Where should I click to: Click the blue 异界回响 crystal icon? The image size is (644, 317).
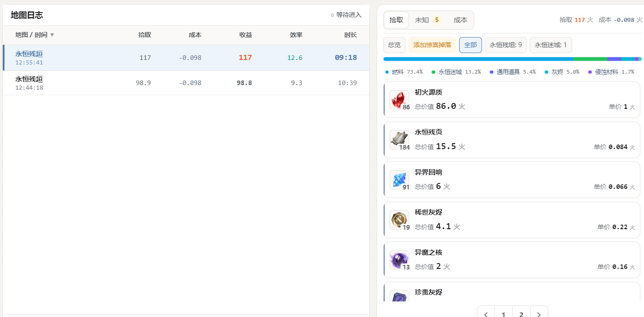(399, 180)
